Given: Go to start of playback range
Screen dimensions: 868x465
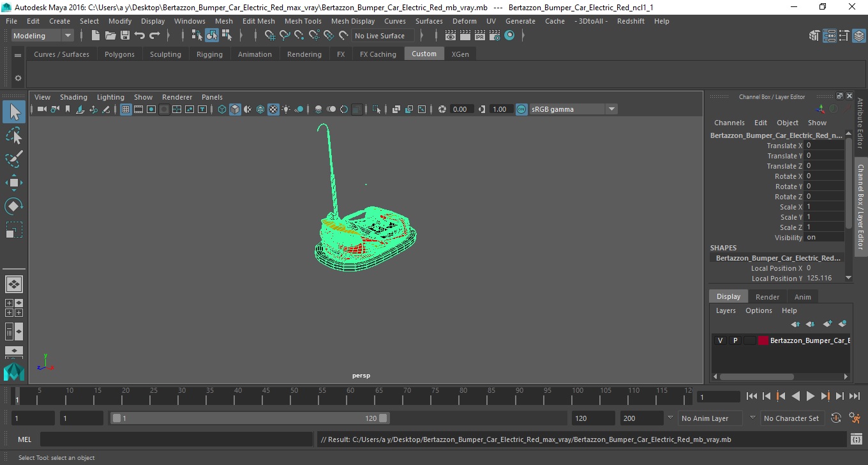Looking at the screenshot, I should [752, 396].
